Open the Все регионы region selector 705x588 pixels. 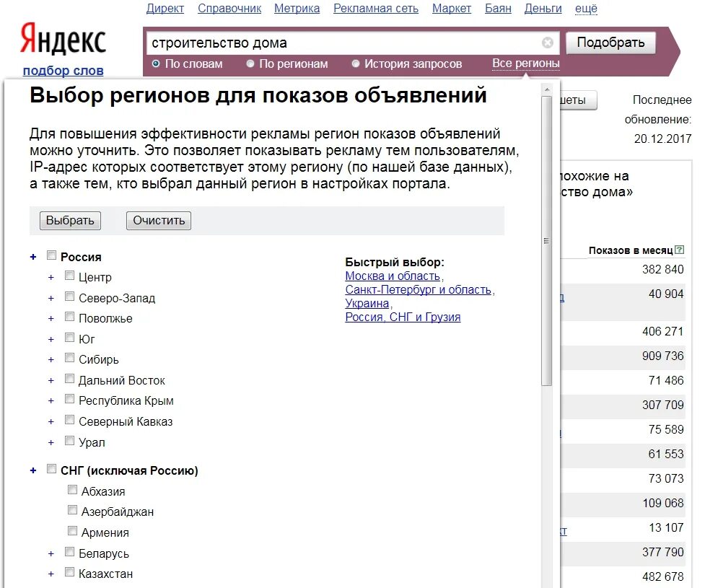pyautogui.click(x=525, y=63)
